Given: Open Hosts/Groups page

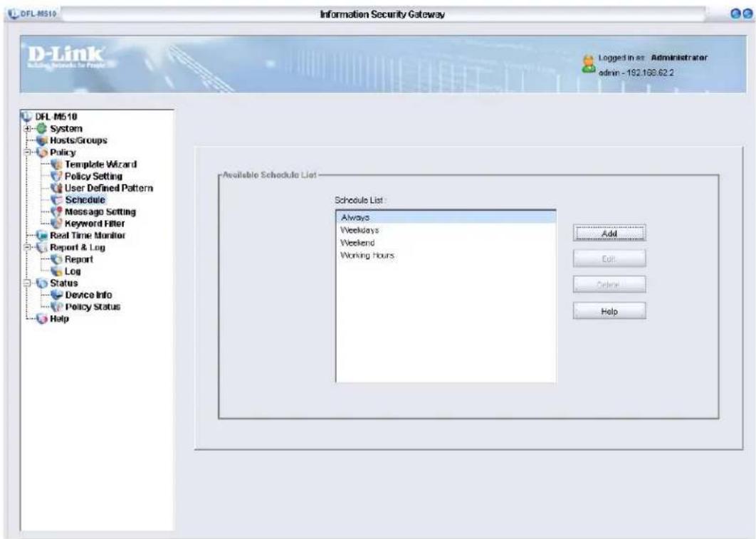Looking at the screenshot, I should [x=78, y=140].
